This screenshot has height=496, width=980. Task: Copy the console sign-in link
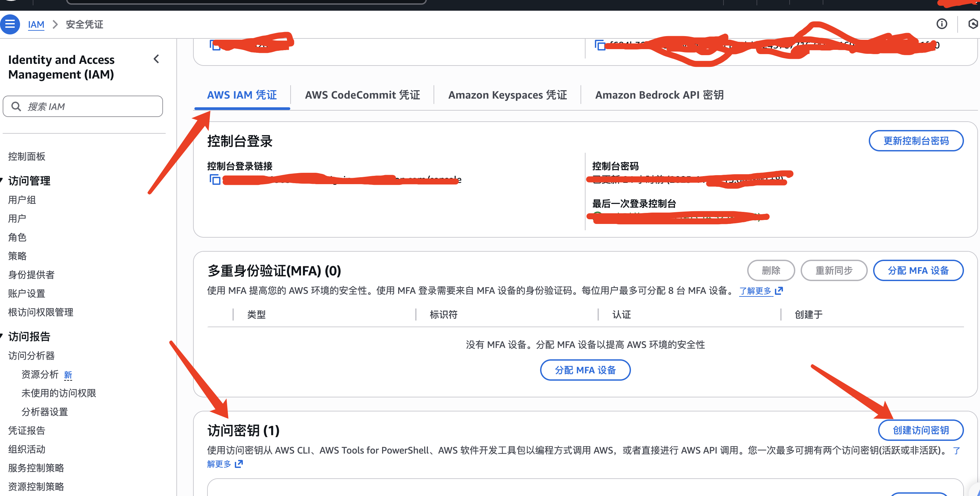(x=215, y=179)
